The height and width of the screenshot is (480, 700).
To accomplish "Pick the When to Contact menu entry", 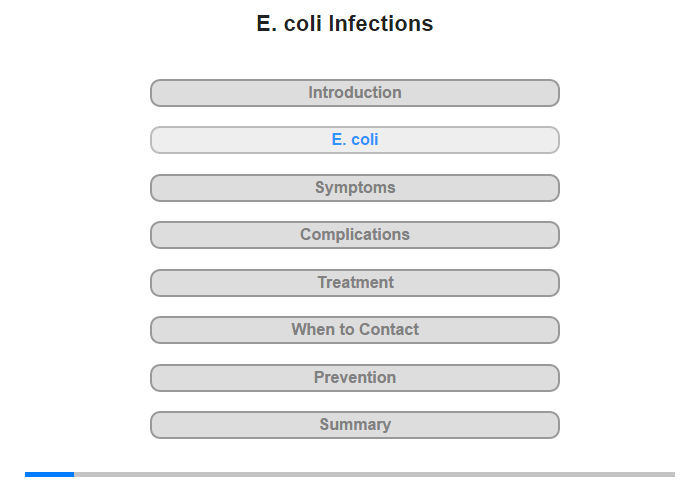I will coord(354,330).
